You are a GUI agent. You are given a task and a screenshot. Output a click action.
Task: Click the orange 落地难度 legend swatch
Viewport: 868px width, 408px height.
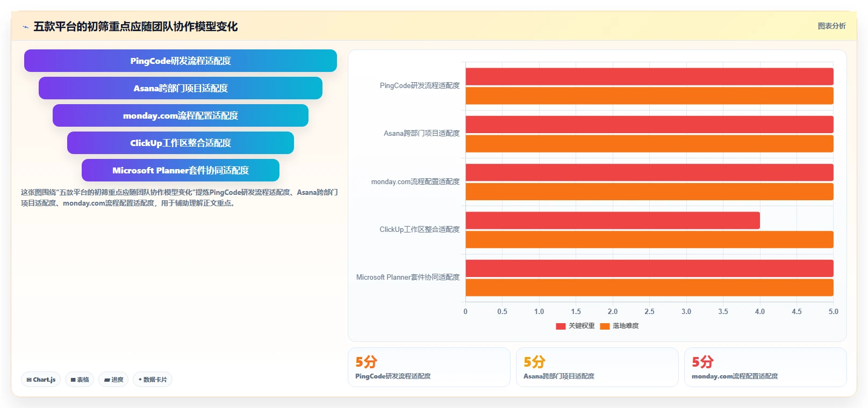pyautogui.click(x=605, y=326)
